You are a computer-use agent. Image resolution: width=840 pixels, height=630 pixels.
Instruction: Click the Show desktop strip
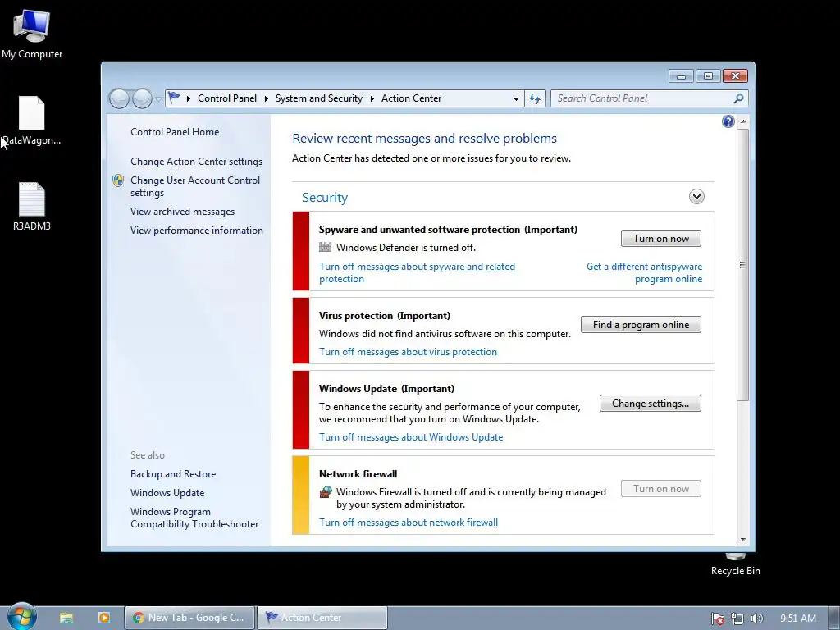tap(834, 618)
